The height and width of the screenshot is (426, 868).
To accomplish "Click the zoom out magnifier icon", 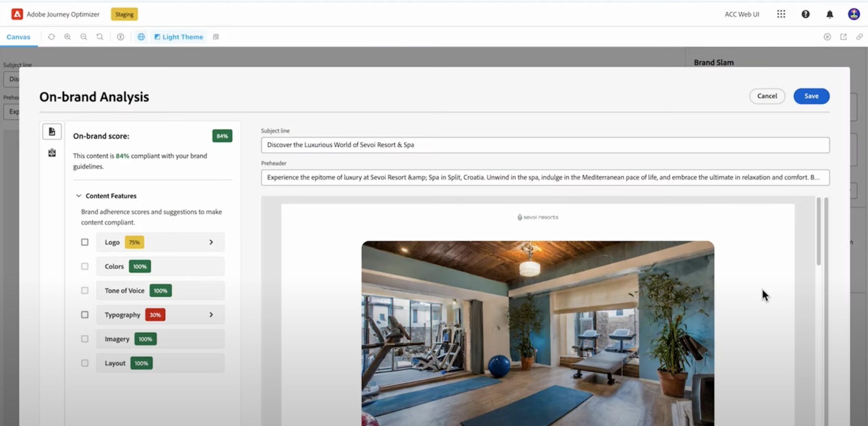I will 83,37.
